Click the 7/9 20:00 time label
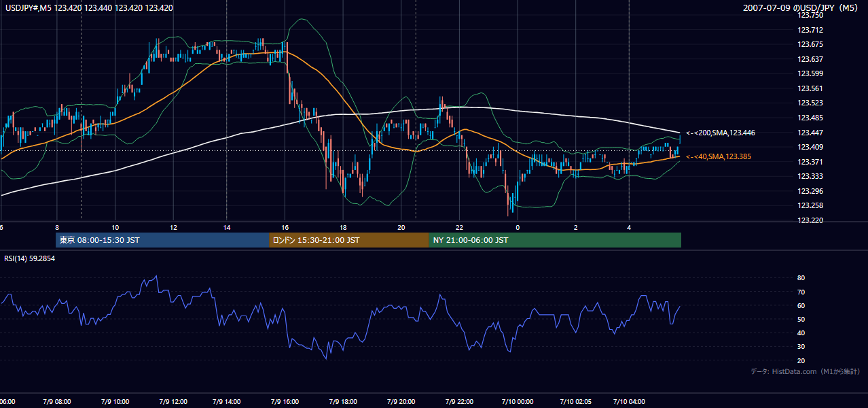Image resolution: width=868 pixels, height=408 pixels. [401, 401]
